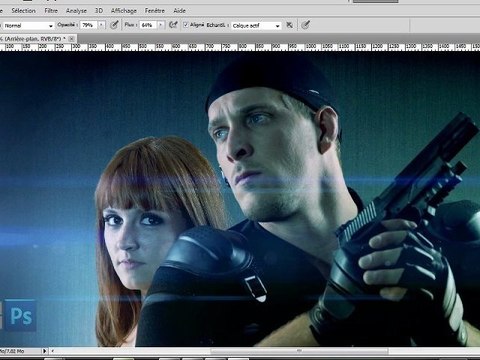Click the Flux value field showing 64%

pos(148,25)
